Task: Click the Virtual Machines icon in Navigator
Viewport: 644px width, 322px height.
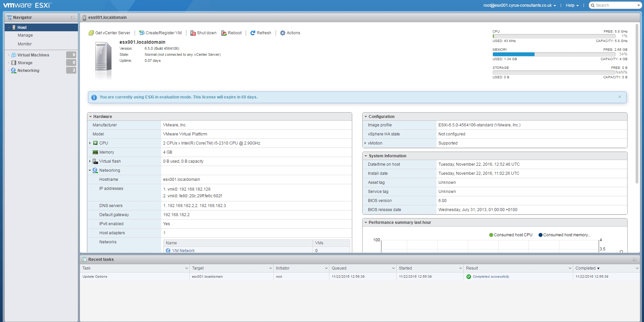Action: (14, 55)
